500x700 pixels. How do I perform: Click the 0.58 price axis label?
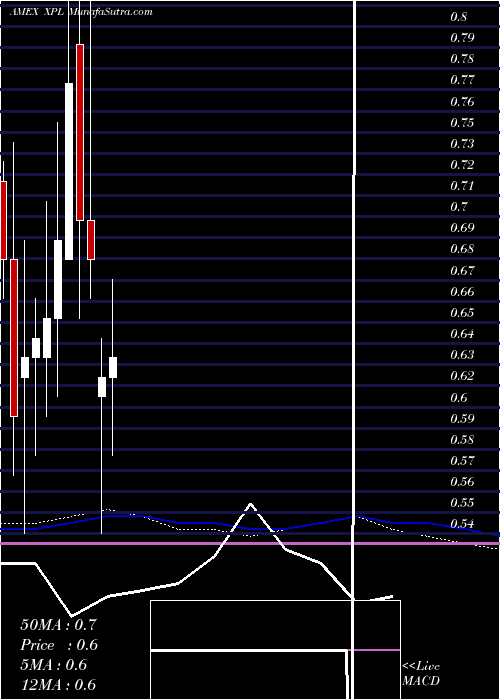[x=462, y=440]
